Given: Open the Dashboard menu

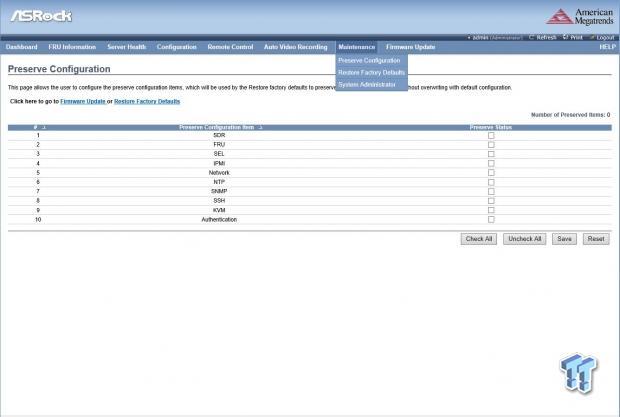Looking at the screenshot, I should (22, 47).
